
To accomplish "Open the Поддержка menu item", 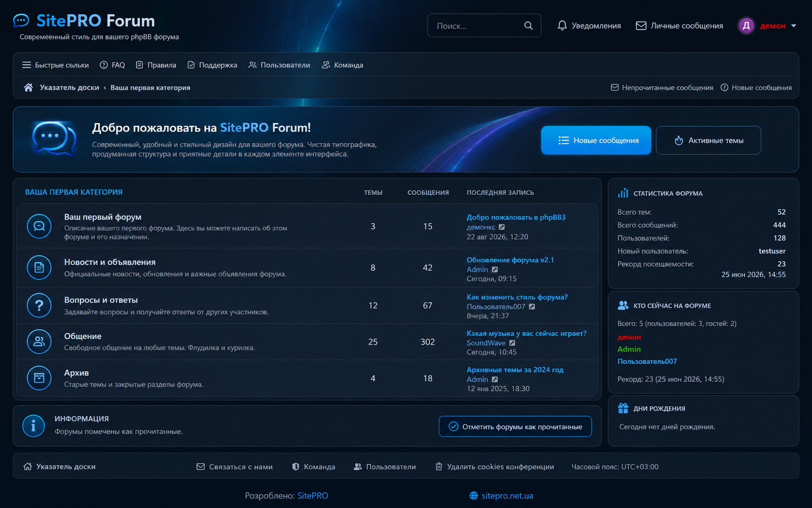I will (212, 65).
